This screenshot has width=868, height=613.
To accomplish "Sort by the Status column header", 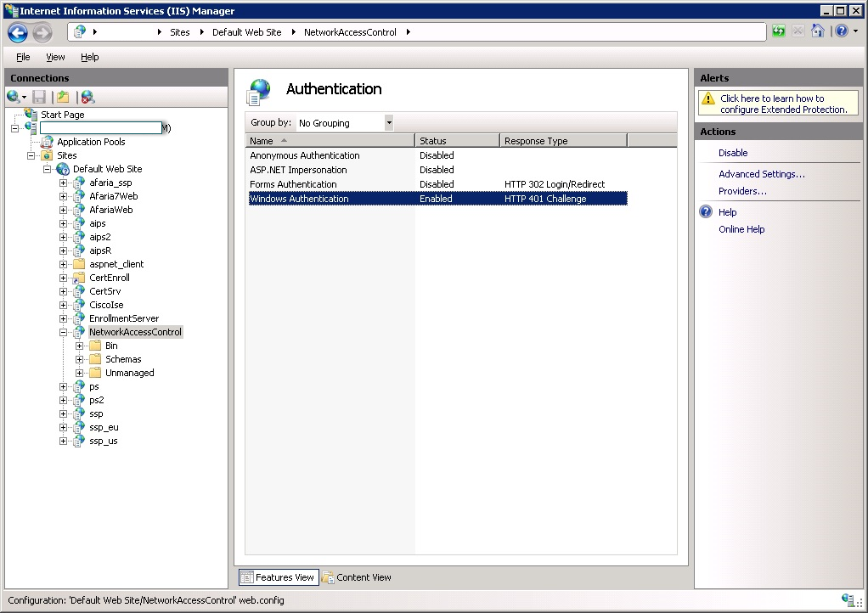I will tap(457, 141).
